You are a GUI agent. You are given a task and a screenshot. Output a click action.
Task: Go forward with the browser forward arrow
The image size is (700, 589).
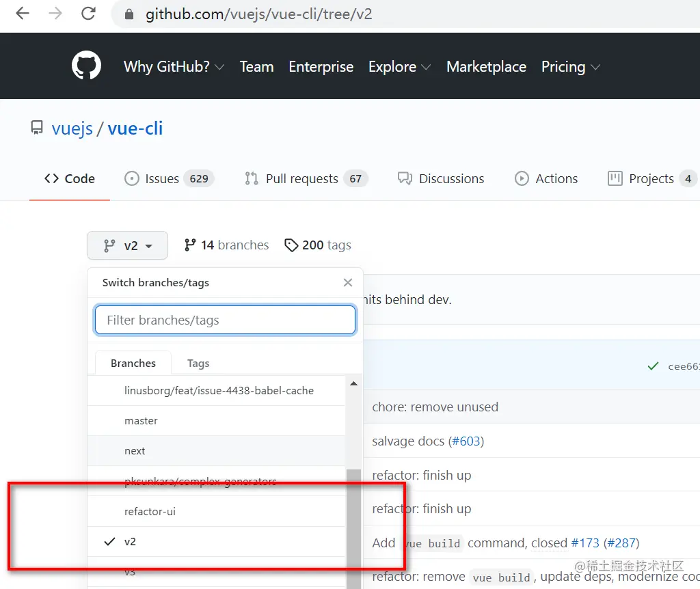coord(55,14)
